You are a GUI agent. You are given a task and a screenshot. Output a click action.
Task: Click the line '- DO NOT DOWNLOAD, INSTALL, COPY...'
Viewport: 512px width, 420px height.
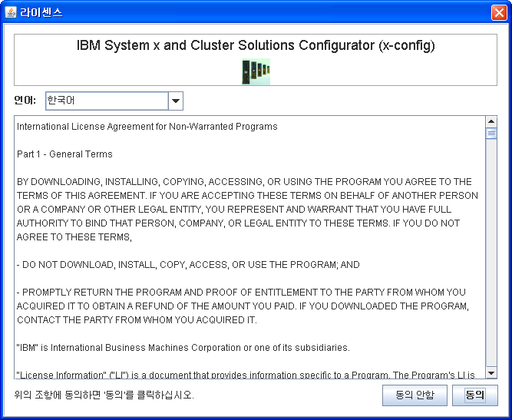188,265
